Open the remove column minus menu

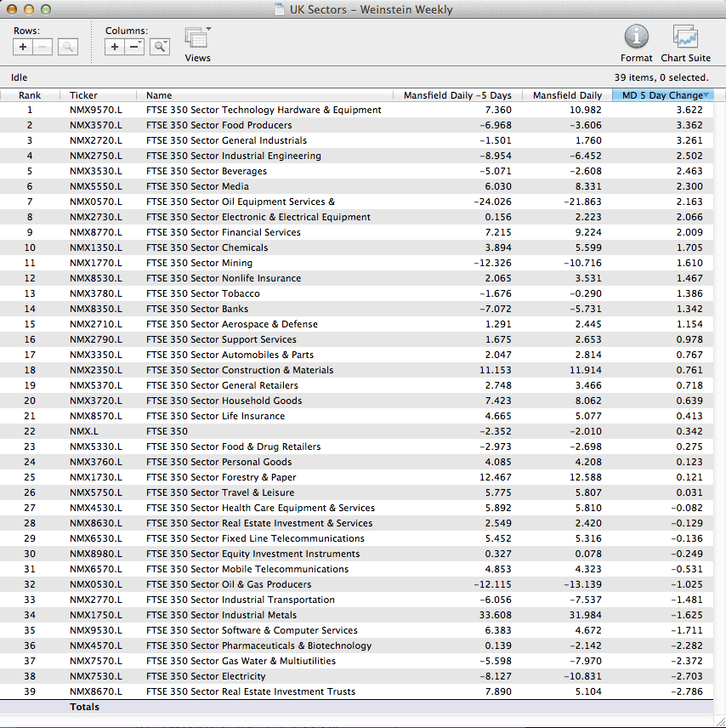(134, 48)
